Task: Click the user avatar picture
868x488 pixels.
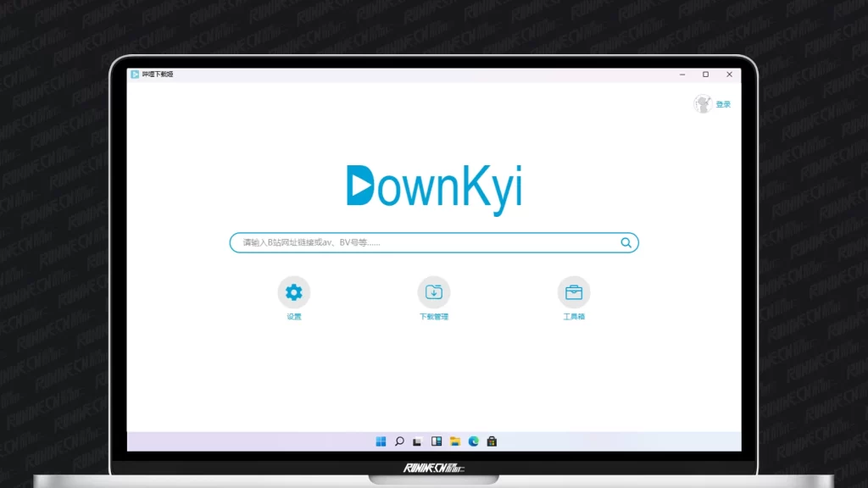Action: [x=703, y=104]
